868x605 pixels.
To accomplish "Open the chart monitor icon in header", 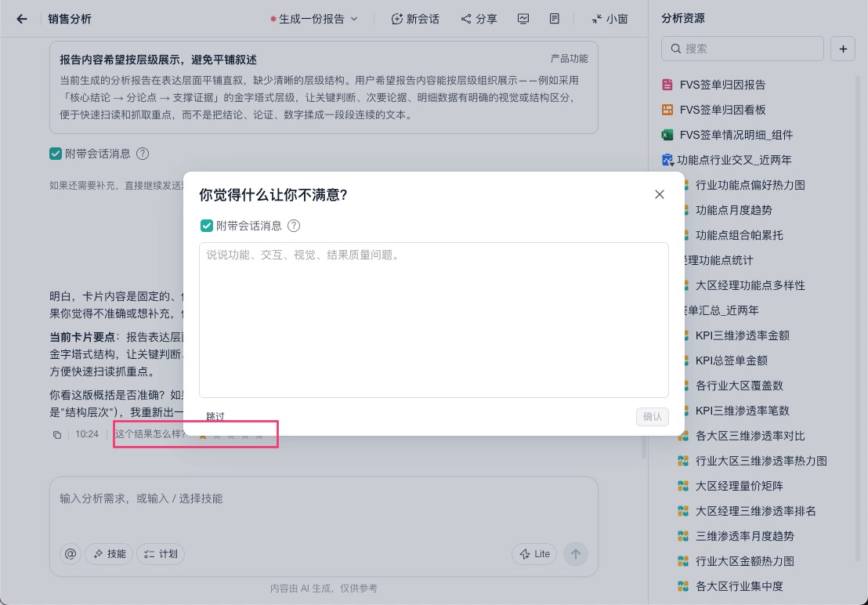I will pyautogui.click(x=523, y=19).
